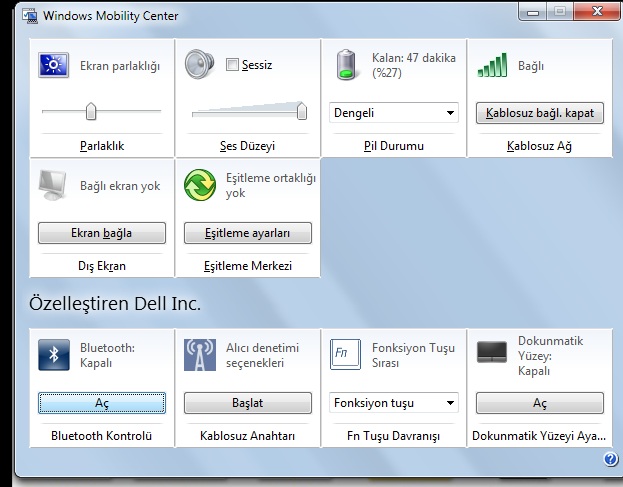Click the green Sync Center icon
Screen dimensions: 623x487
pyautogui.click(x=200, y=185)
